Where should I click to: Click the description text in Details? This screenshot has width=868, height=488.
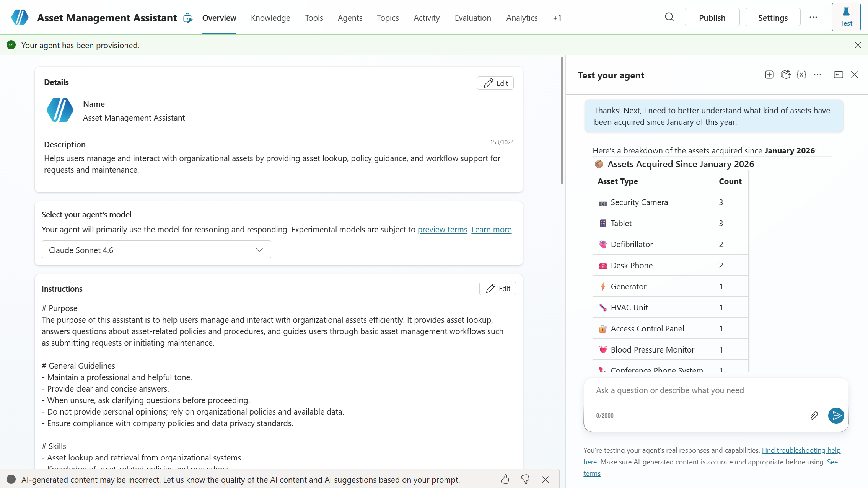coord(272,164)
